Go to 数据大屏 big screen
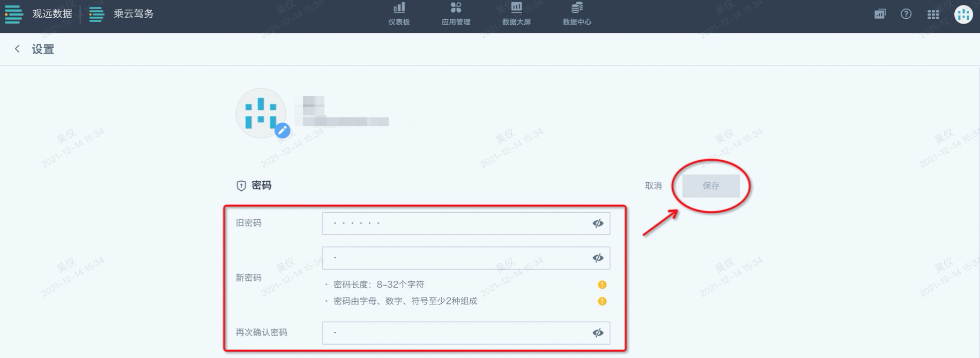 tap(516, 14)
